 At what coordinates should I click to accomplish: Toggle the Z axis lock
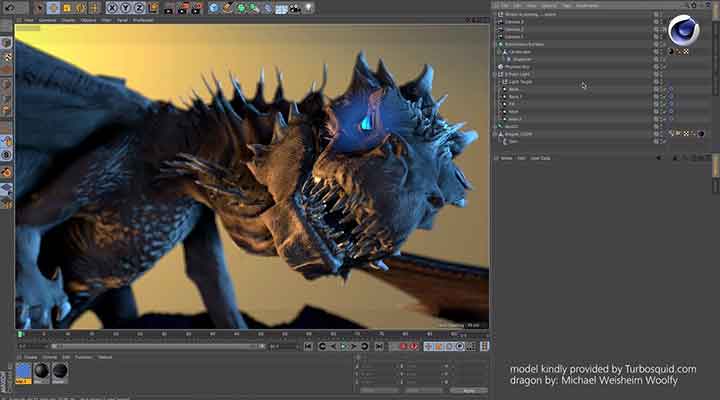click(x=139, y=8)
